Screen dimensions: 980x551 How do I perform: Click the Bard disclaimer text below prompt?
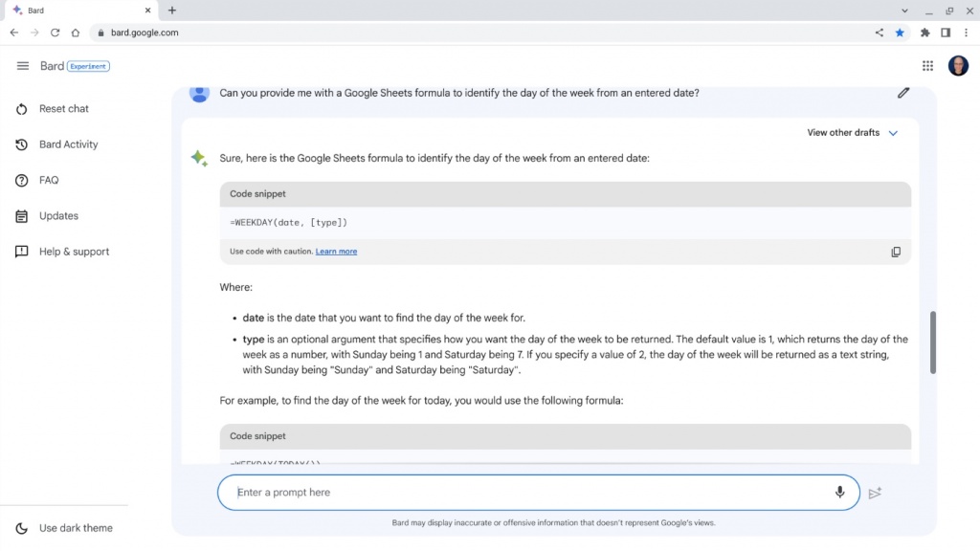click(553, 523)
